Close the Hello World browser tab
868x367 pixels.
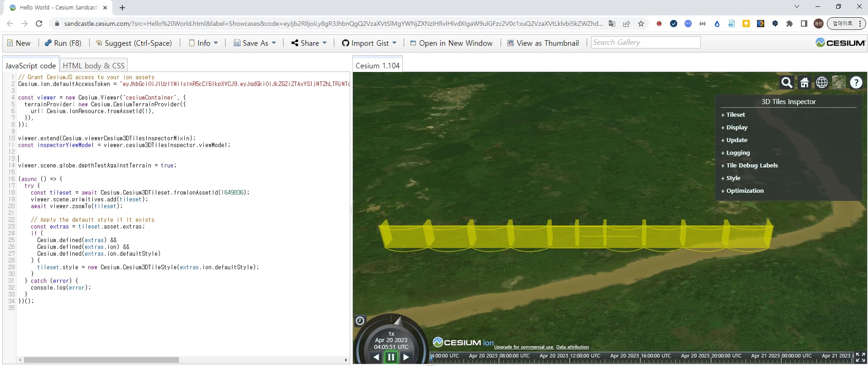[105, 8]
